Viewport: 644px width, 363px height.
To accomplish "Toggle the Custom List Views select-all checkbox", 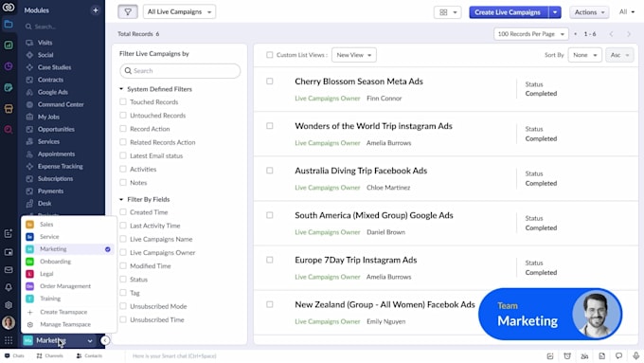I will click(x=269, y=55).
